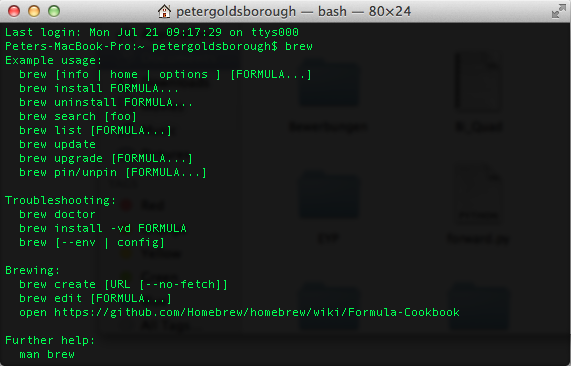The width and height of the screenshot is (571, 366).
Task: Click the 'brew install FORMULA...' usage line
Action: [99, 88]
